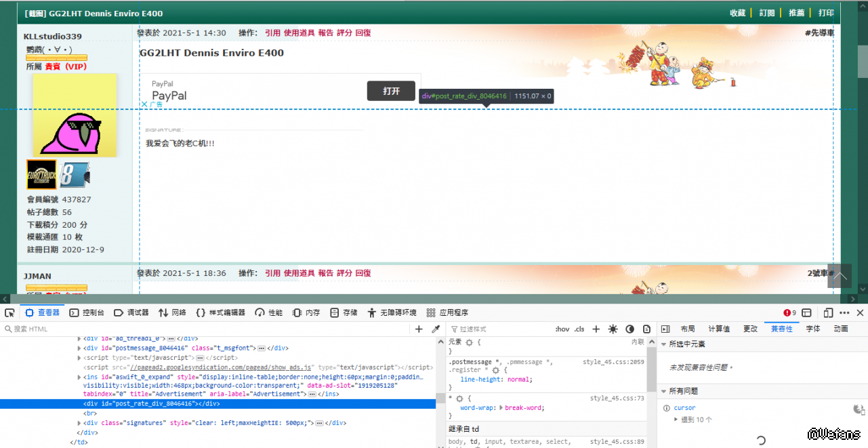Open KLLstudio339 user profile name

click(x=53, y=37)
